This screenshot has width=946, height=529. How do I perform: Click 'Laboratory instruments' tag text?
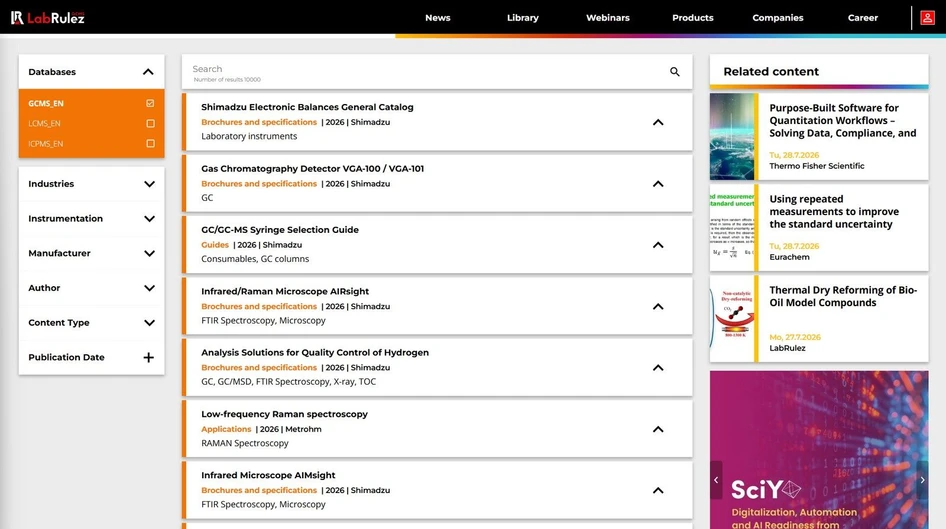(249, 136)
